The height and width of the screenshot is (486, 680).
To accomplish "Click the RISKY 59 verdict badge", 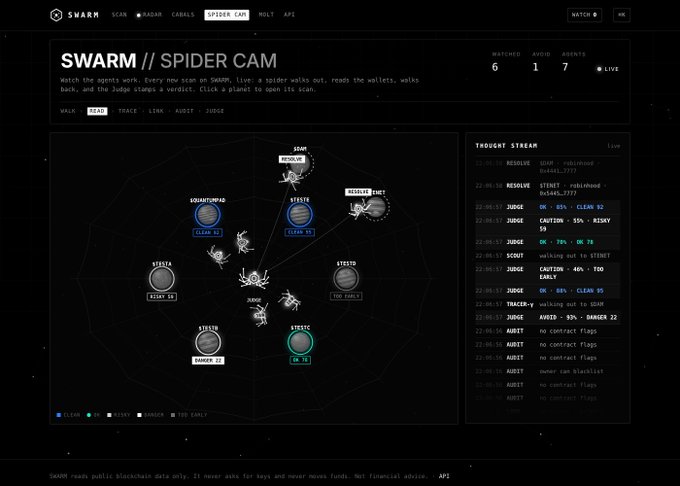I will click(x=162, y=297).
